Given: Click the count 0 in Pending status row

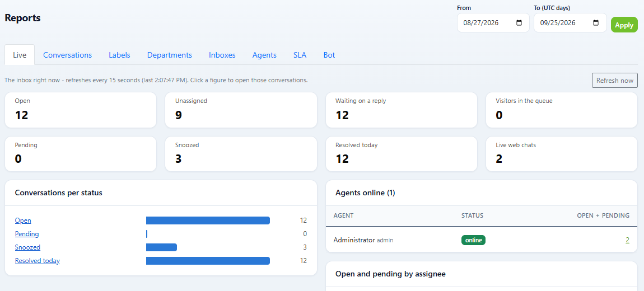Looking at the screenshot, I should (305, 234).
